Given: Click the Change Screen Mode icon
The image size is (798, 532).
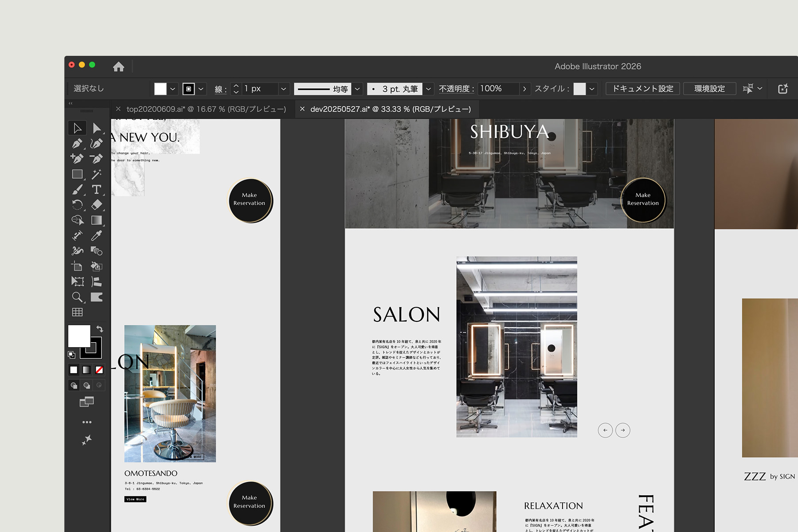Looking at the screenshot, I should pyautogui.click(x=86, y=402).
